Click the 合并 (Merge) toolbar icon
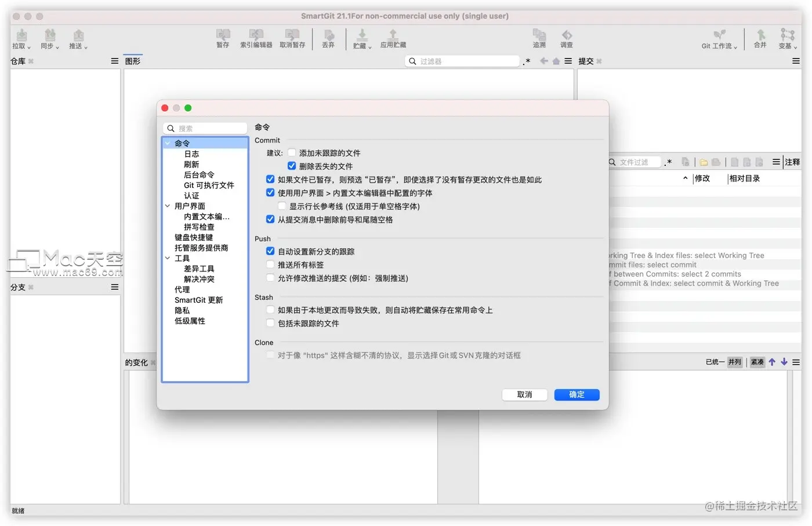Image resolution: width=812 pixels, height=526 pixels. (760, 35)
